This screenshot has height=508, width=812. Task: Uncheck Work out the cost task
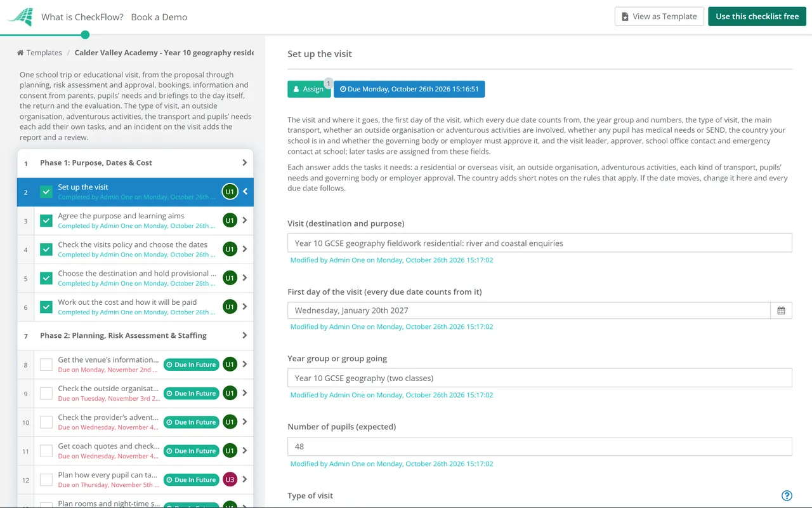[46, 307]
